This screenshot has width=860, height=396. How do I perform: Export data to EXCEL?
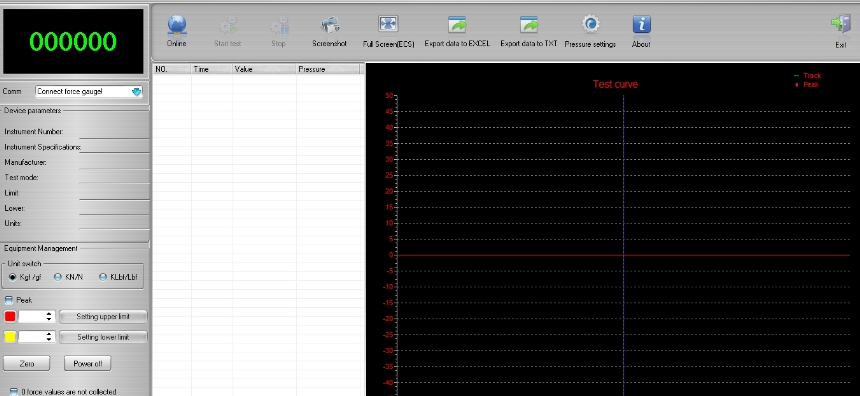coord(457,25)
